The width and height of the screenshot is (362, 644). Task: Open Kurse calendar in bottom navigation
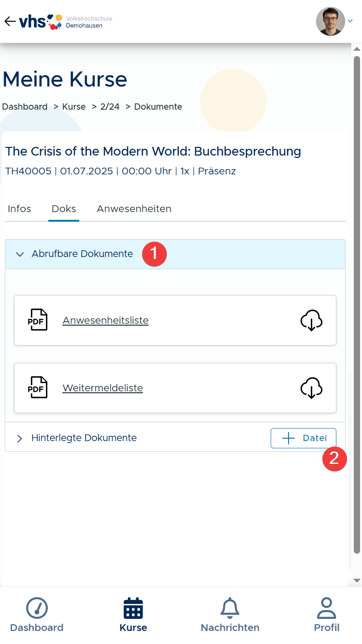pyautogui.click(x=133, y=615)
